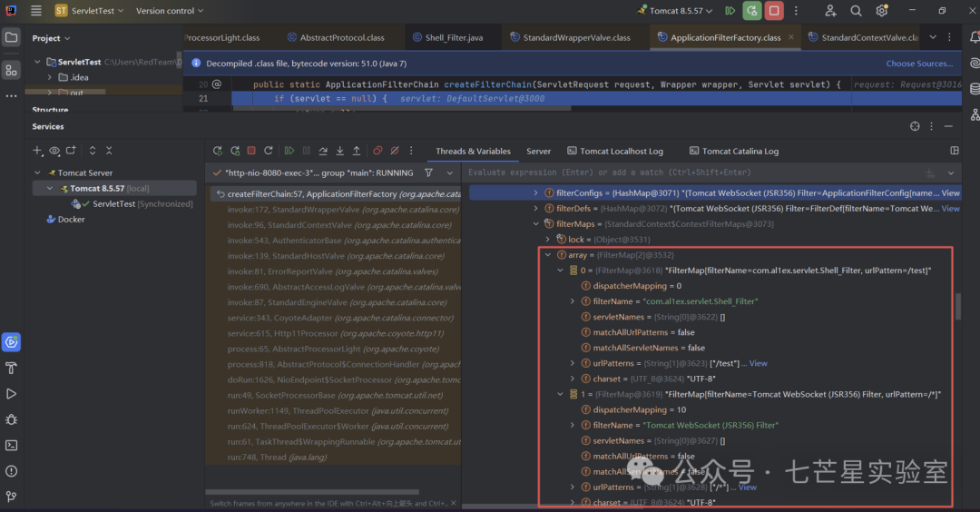The width and height of the screenshot is (980, 512).
Task: Click the green Debug button in top toolbar
Action: [x=752, y=11]
